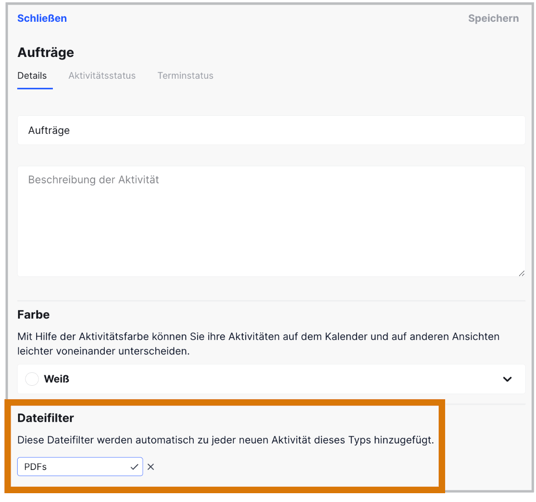Screen dimensions: 536x502
Task: Focus the Aufträge name input field
Action: point(271,130)
